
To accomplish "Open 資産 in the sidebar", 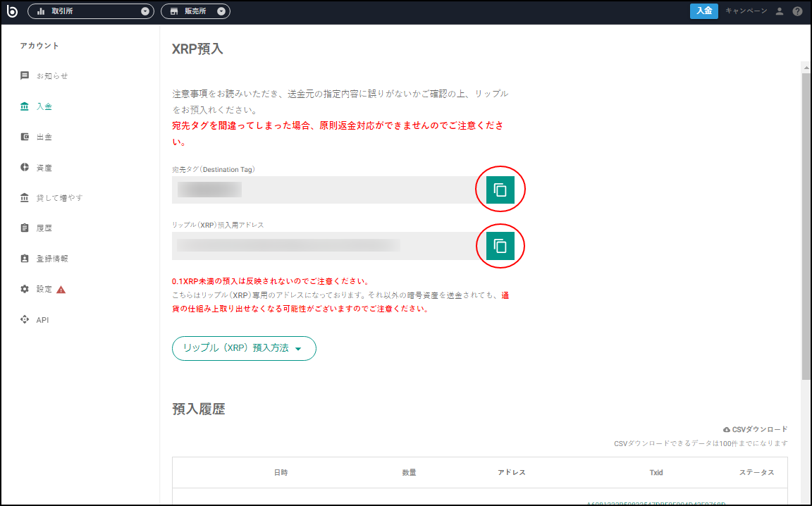I will 44,168.
